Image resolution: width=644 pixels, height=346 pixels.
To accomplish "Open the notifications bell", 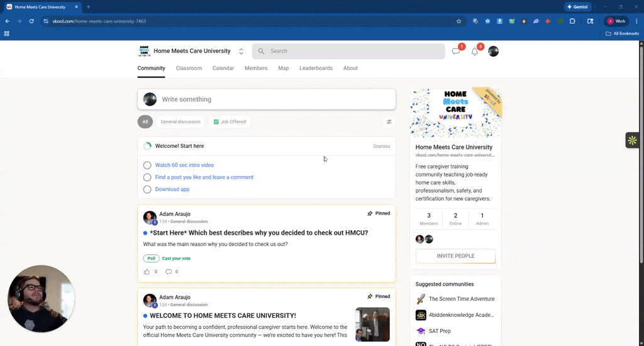I will pyautogui.click(x=474, y=52).
